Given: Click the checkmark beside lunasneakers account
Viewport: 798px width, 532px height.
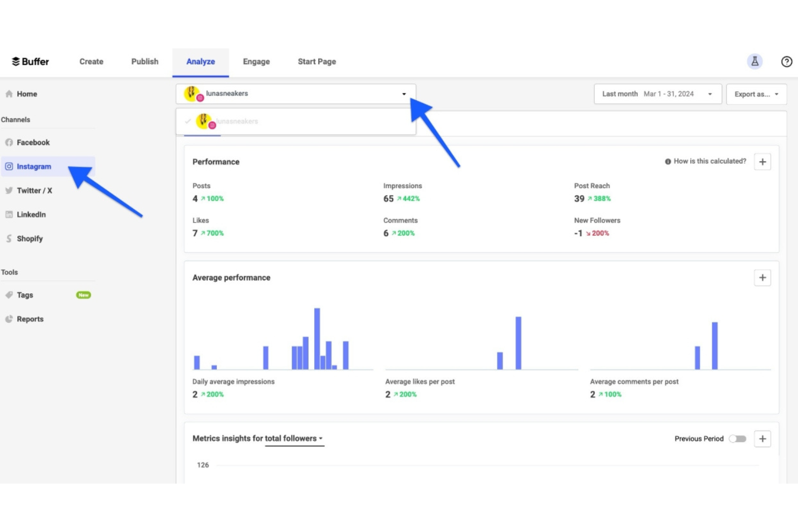Looking at the screenshot, I should tap(187, 121).
